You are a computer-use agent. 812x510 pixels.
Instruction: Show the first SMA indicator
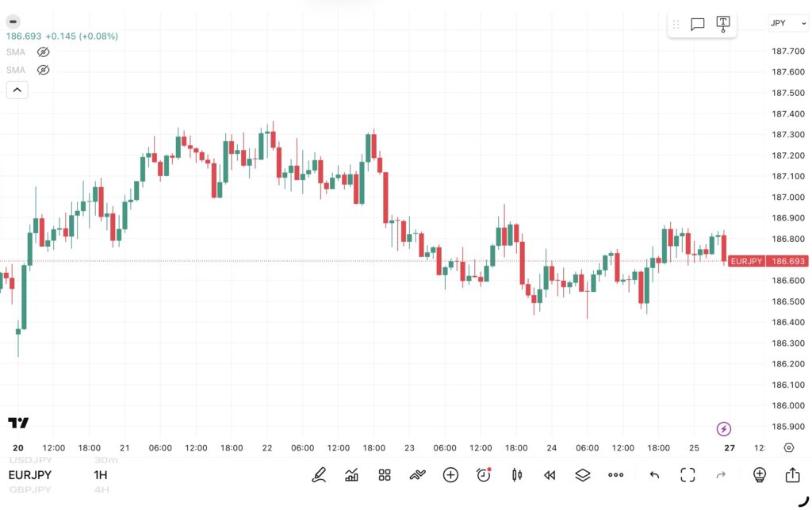click(44, 52)
